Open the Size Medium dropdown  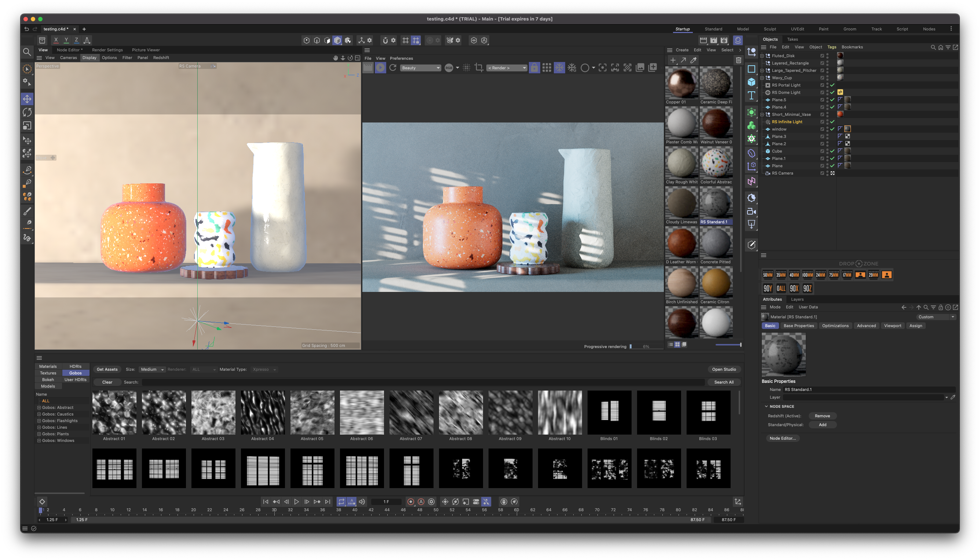[152, 369]
